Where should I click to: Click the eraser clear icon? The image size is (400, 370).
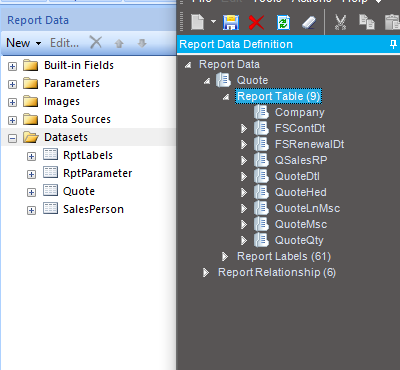(309, 23)
